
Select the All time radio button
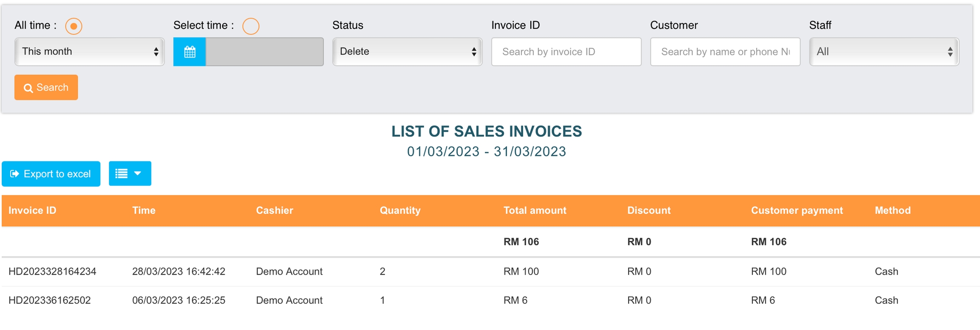[x=74, y=26]
